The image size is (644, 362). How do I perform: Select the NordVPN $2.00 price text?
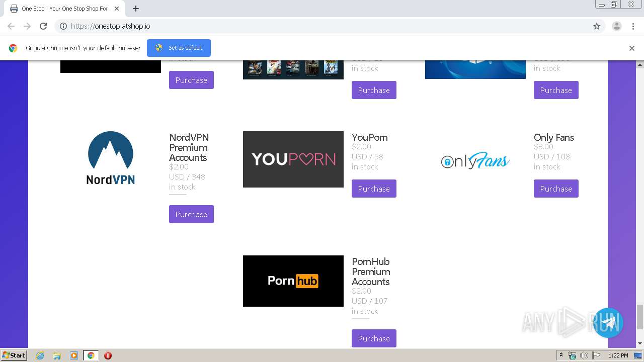[x=179, y=167]
